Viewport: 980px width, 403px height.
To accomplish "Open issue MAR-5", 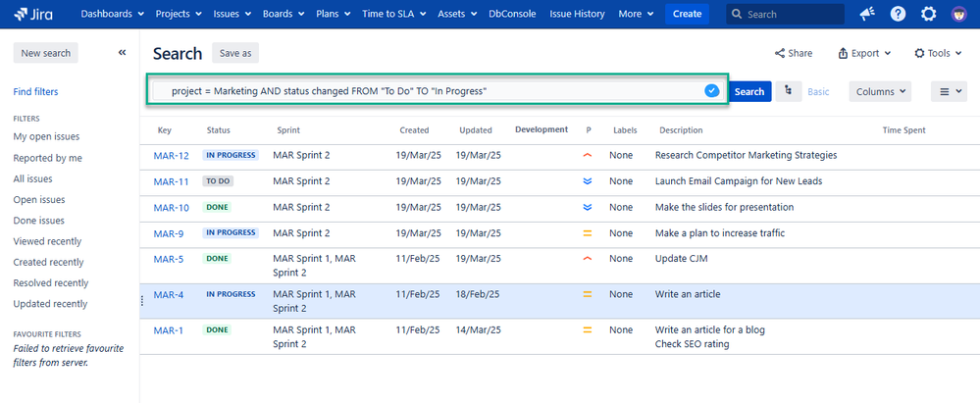I will 169,259.
